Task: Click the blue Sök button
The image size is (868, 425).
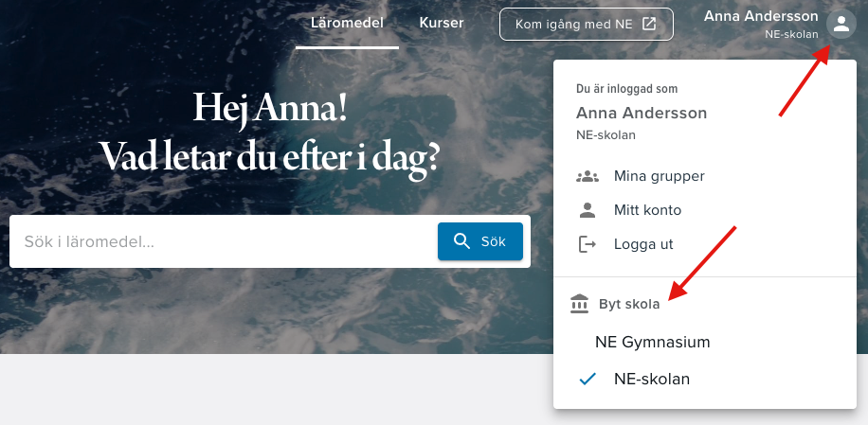Action: (x=479, y=241)
